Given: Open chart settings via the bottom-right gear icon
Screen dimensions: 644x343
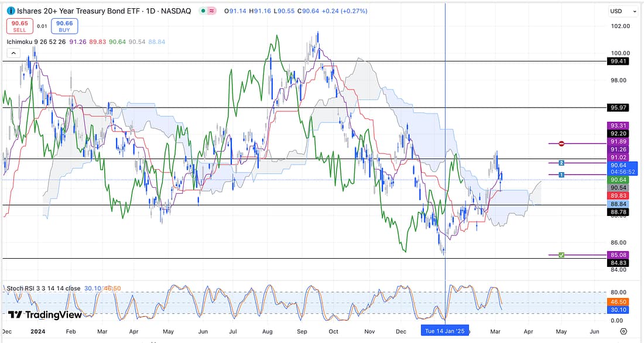Looking at the screenshot, I should [623, 331].
